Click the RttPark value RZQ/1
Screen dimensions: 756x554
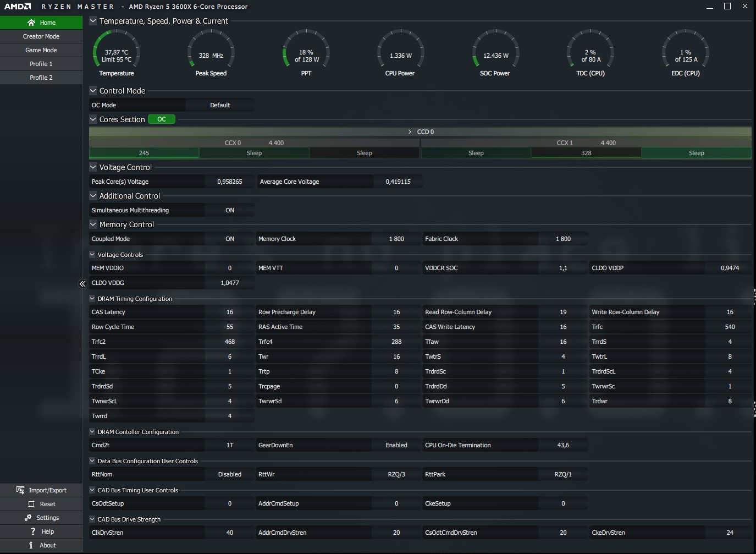(x=563, y=474)
